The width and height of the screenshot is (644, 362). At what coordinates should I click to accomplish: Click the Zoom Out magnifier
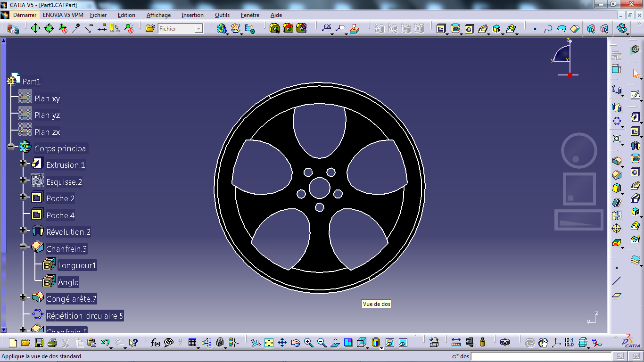[322, 343]
